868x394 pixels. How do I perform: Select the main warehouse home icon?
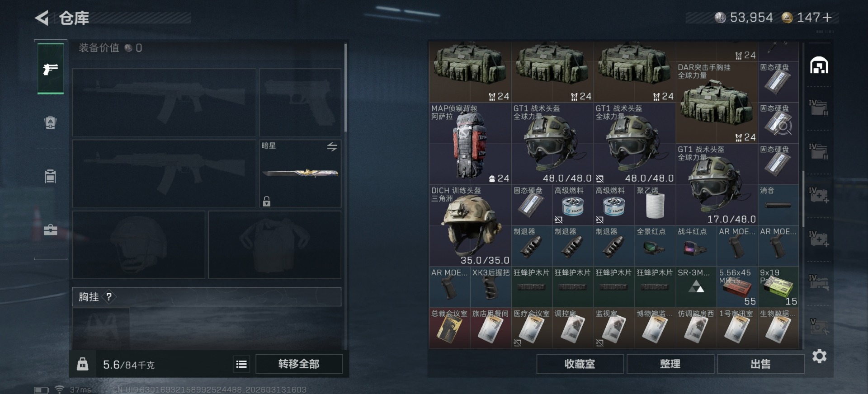click(819, 66)
